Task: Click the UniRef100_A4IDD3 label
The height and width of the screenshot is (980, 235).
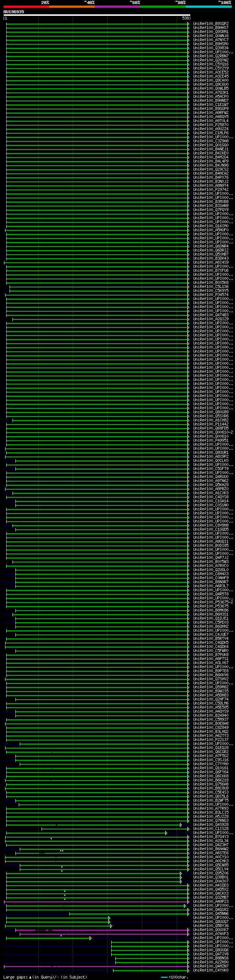Action: click(x=211, y=885)
